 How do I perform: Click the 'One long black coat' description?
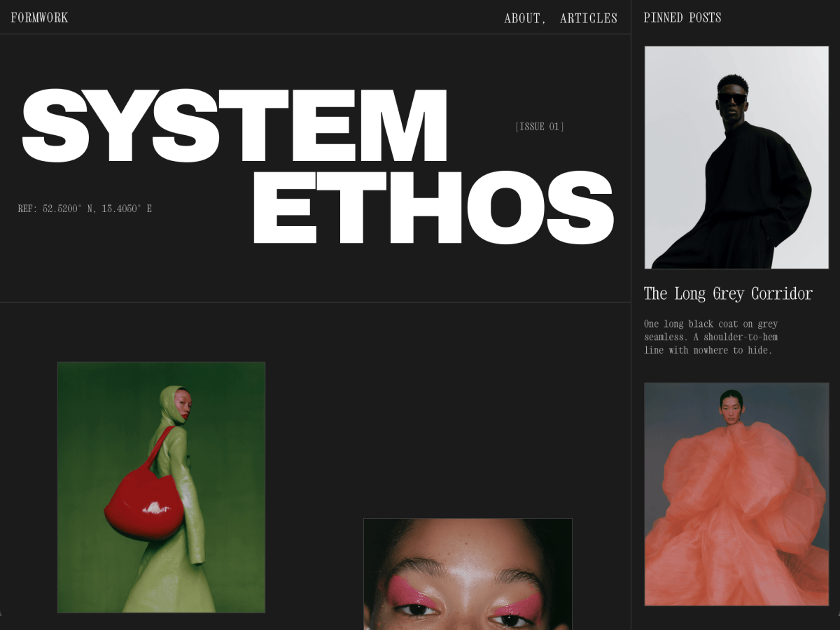click(711, 337)
